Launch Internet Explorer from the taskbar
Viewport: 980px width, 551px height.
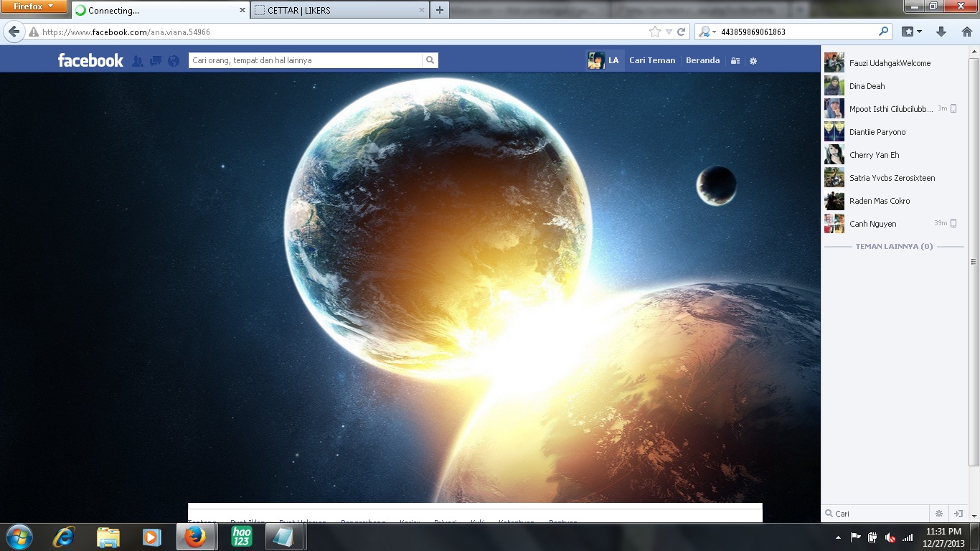point(65,537)
